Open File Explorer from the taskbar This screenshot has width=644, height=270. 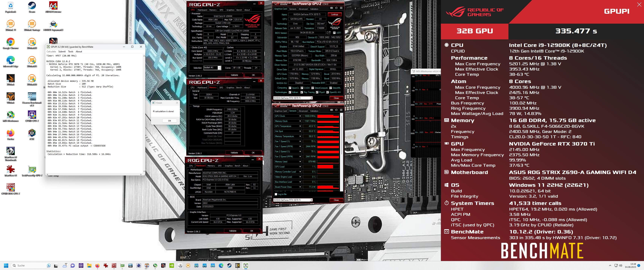coord(89,265)
